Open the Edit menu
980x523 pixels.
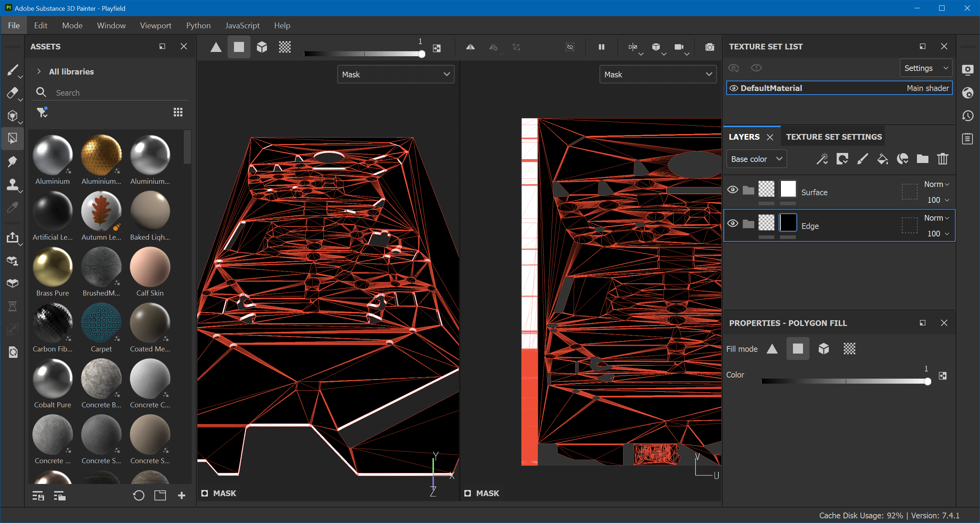point(40,25)
